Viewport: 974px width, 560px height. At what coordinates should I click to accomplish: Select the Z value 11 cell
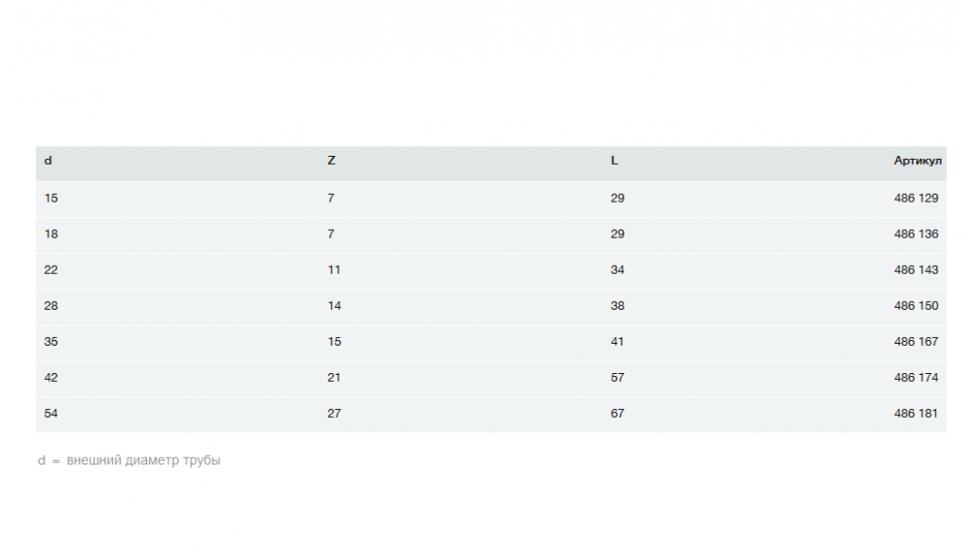pyautogui.click(x=334, y=270)
